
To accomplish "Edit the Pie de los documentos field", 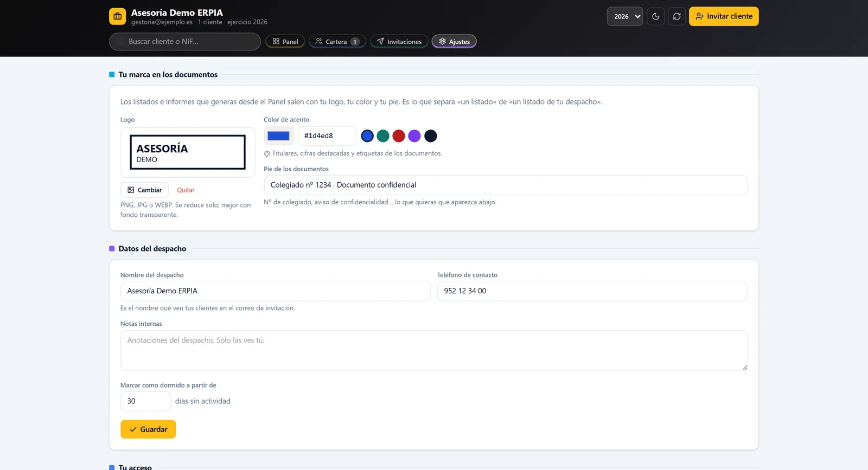I will (506, 185).
